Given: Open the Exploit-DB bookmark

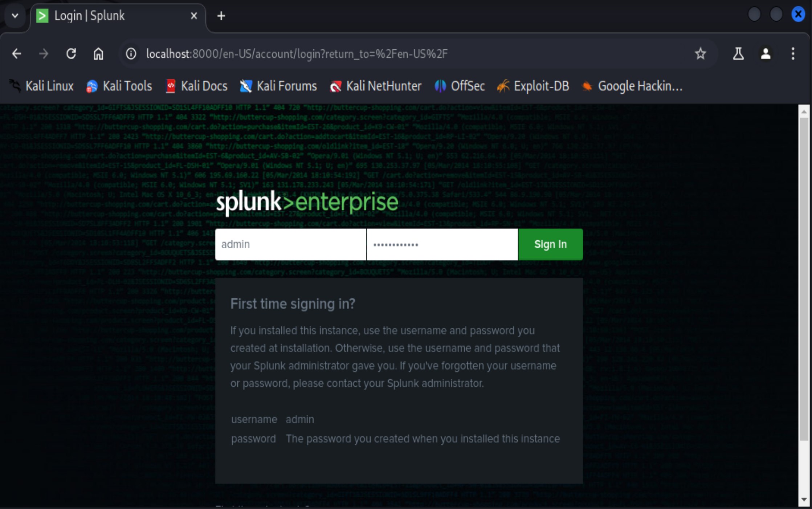Looking at the screenshot, I should click(x=533, y=86).
